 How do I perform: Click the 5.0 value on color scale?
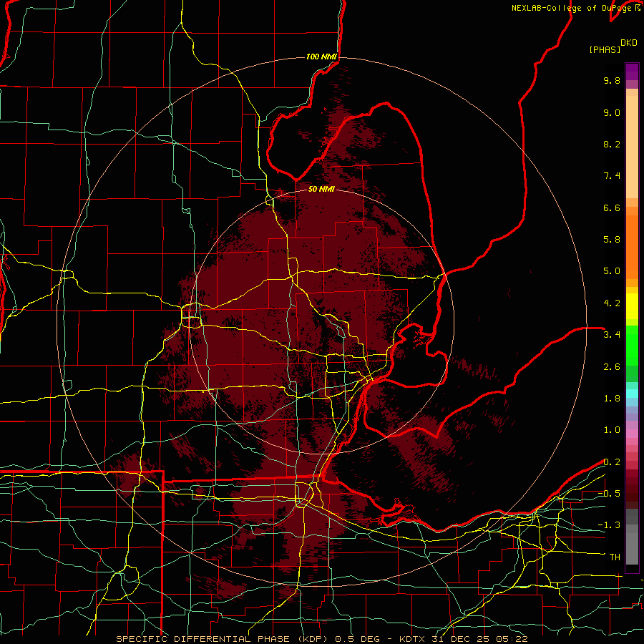(612, 271)
